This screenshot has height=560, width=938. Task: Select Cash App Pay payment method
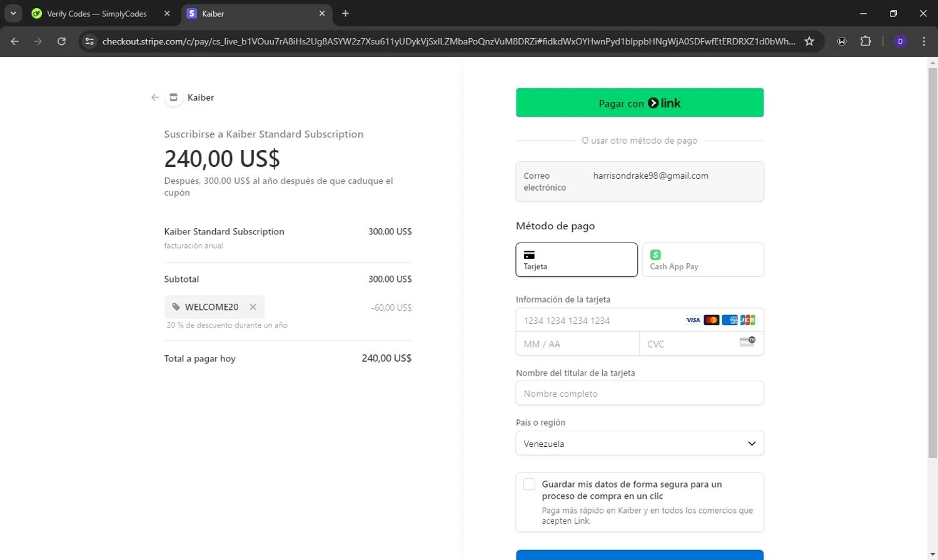703,259
